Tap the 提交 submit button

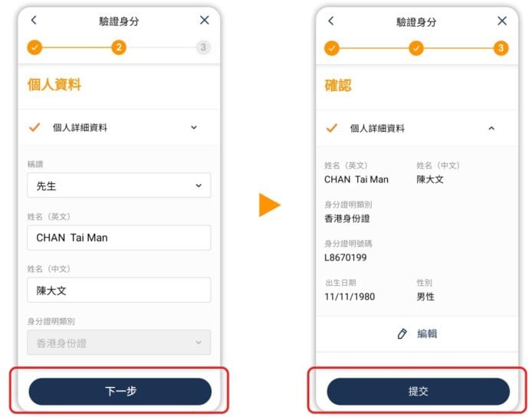[x=418, y=391]
